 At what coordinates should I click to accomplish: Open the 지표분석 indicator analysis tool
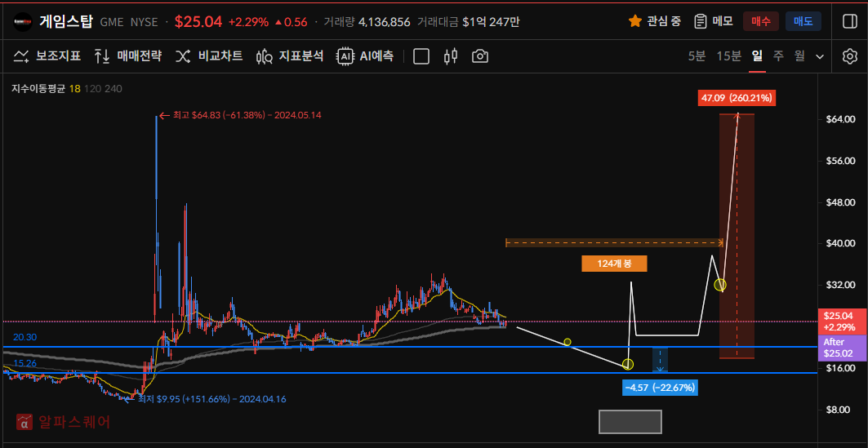point(290,55)
